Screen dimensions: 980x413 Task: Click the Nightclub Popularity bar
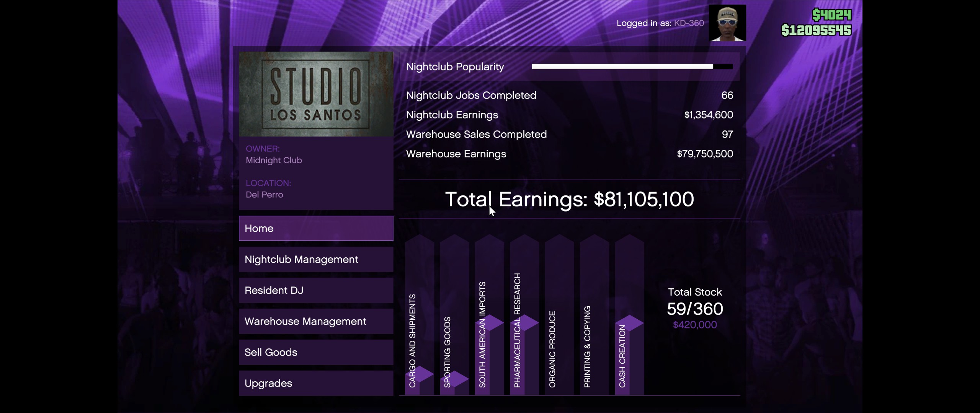coord(632,67)
